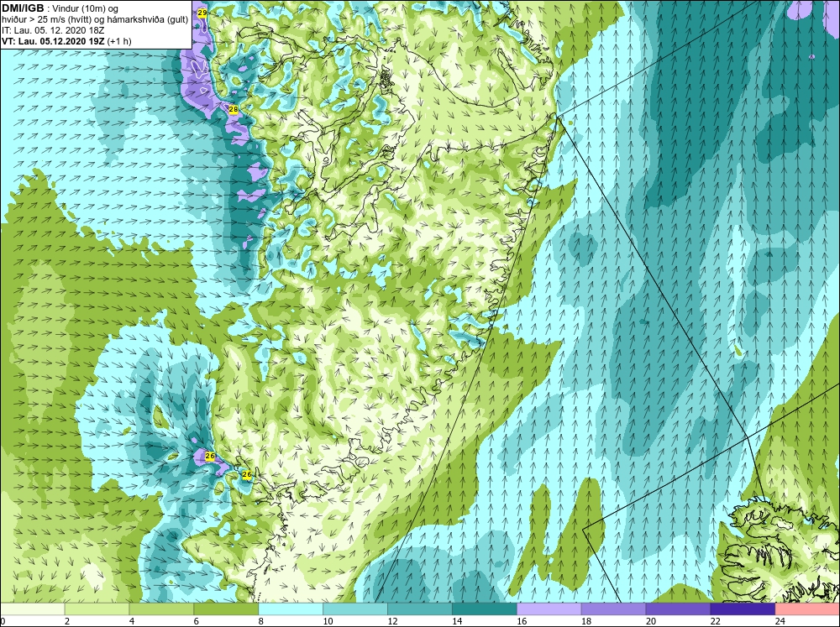Select the olive green 6–8 legend swatch
The height and width of the screenshot is (627, 840).
click(226, 609)
